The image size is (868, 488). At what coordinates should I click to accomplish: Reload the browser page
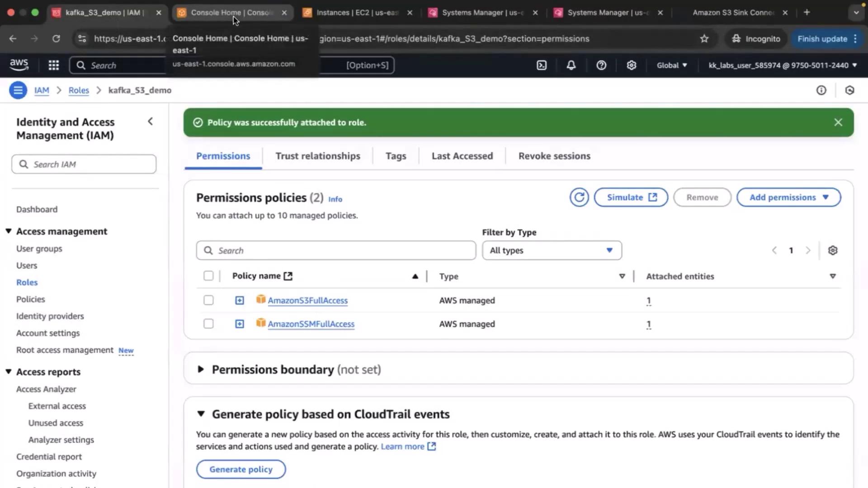tap(56, 39)
